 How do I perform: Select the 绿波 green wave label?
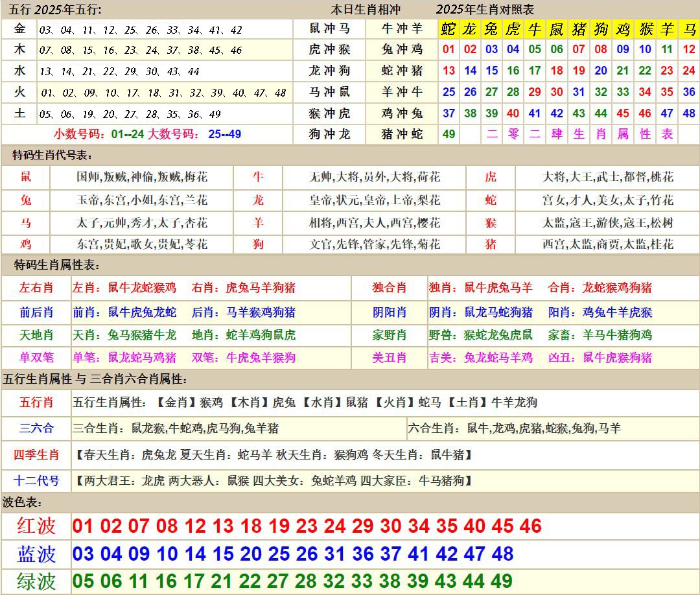36,581
